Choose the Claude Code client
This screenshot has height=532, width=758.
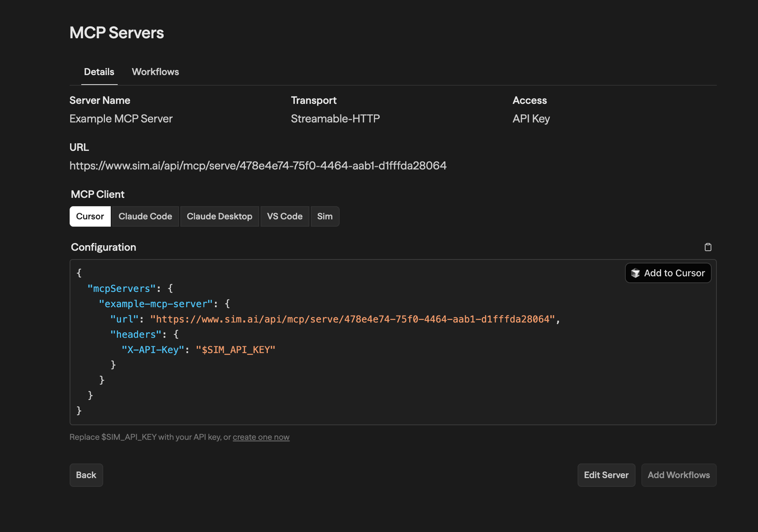(x=145, y=216)
